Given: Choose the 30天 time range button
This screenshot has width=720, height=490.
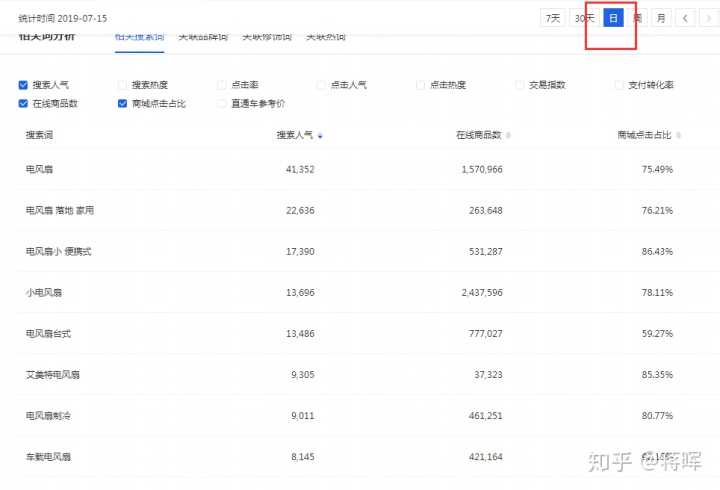Looking at the screenshot, I should (584, 18).
